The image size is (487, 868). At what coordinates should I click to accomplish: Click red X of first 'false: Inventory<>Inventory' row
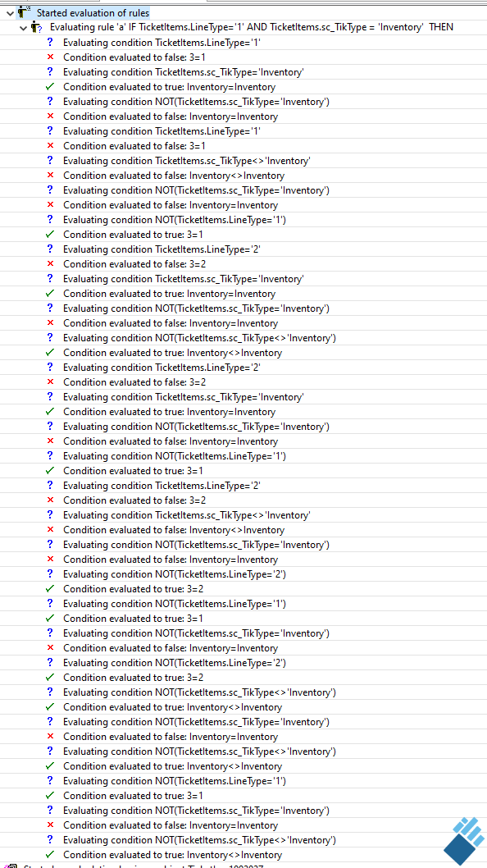point(50,175)
